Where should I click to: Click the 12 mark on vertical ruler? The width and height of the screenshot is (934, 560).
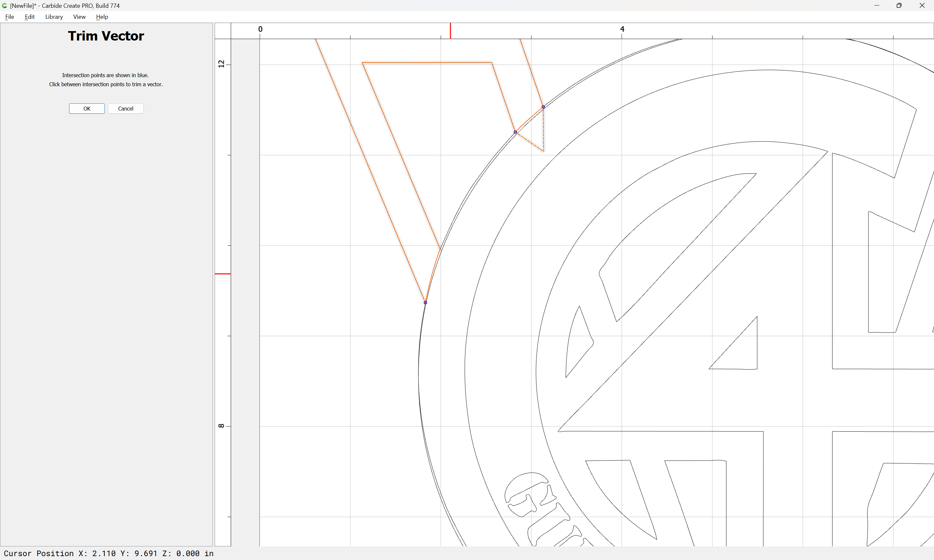(x=222, y=64)
